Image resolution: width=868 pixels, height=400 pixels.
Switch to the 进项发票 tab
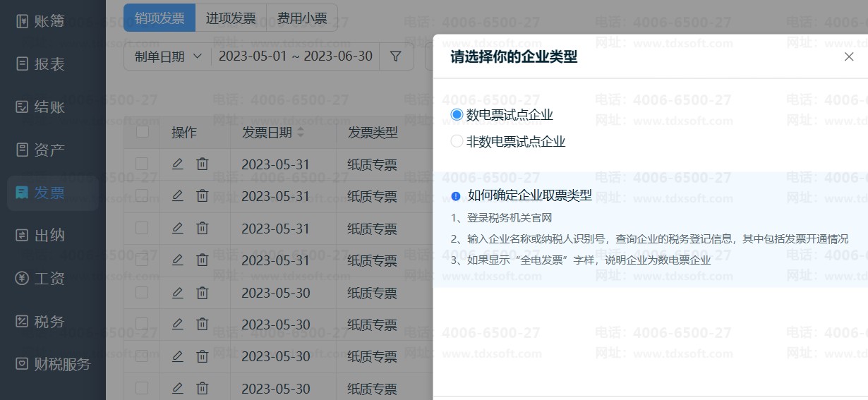(x=231, y=18)
